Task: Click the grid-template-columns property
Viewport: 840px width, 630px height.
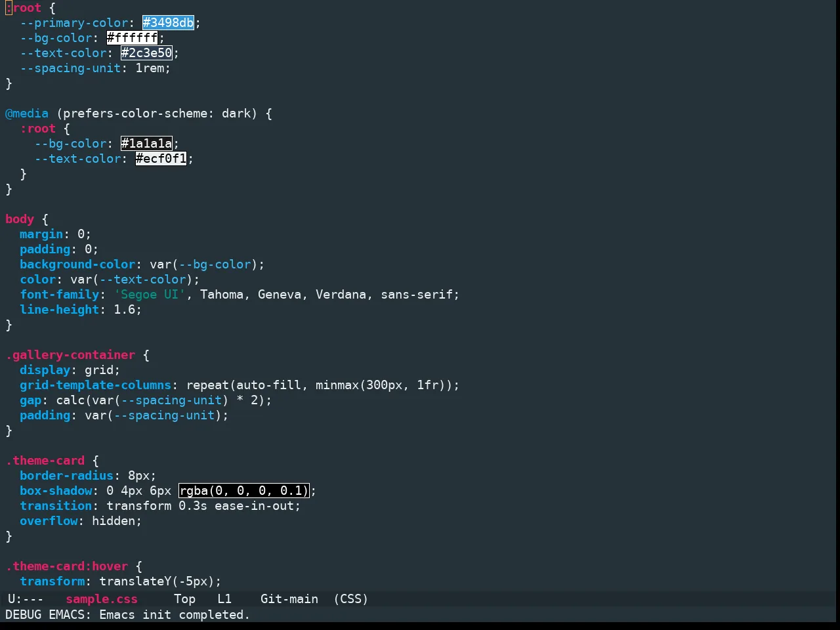Action: [96, 385]
